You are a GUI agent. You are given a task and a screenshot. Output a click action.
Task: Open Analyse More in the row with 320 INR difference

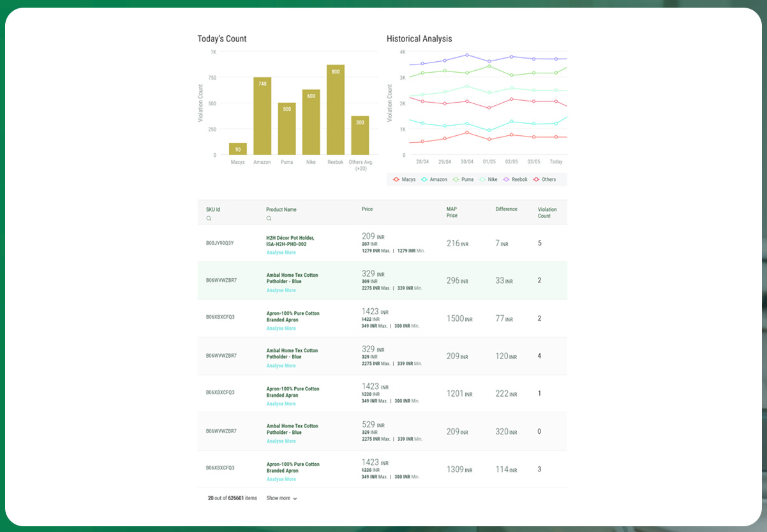pyautogui.click(x=281, y=441)
